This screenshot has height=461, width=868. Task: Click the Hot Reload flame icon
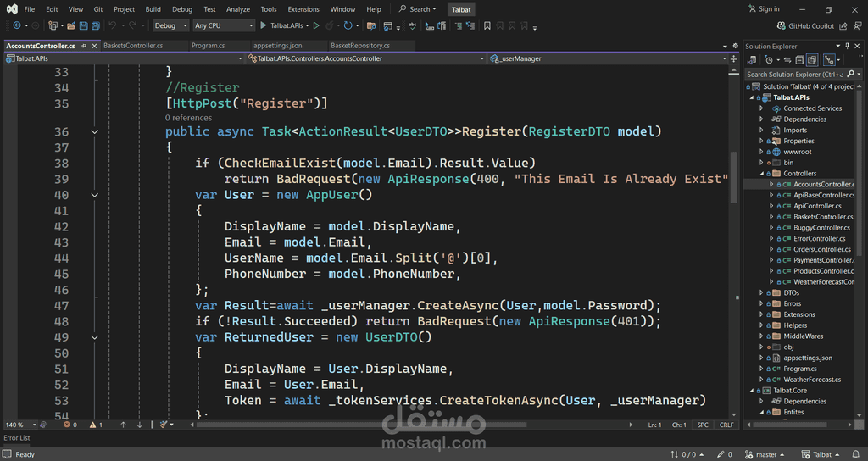click(330, 25)
